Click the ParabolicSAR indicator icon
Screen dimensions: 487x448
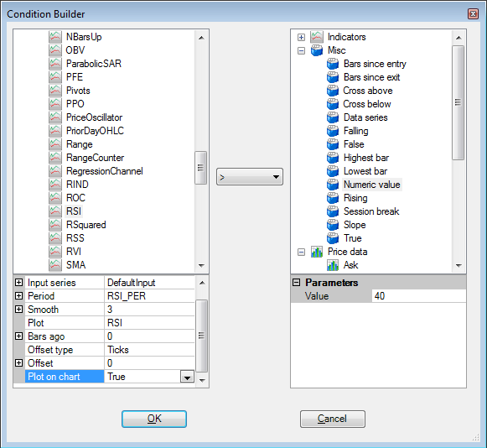[55, 64]
